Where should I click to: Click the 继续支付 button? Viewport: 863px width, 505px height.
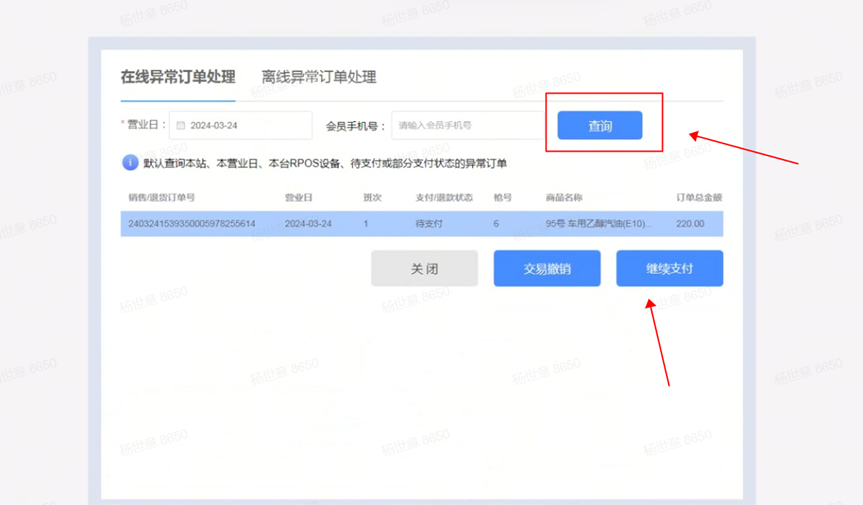(669, 269)
